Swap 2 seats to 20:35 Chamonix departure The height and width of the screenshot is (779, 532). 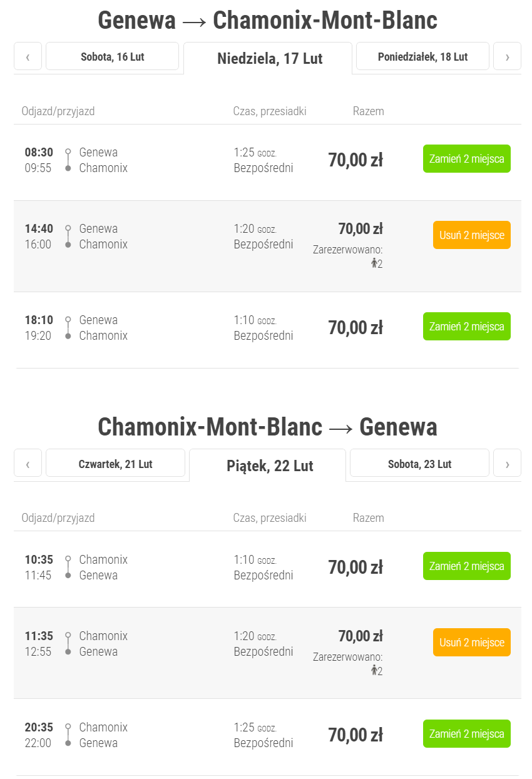click(x=466, y=734)
